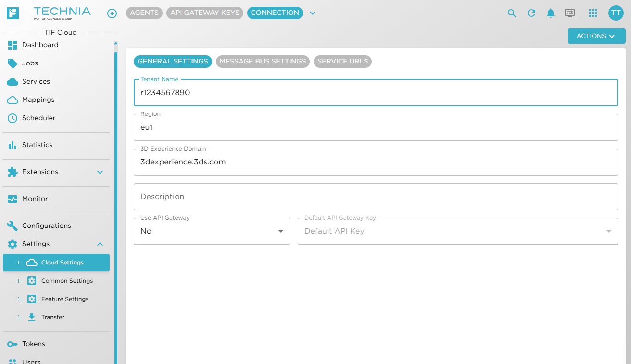The image size is (631, 364).
Task: Click the refresh icon in top bar
Action: [x=531, y=13]
